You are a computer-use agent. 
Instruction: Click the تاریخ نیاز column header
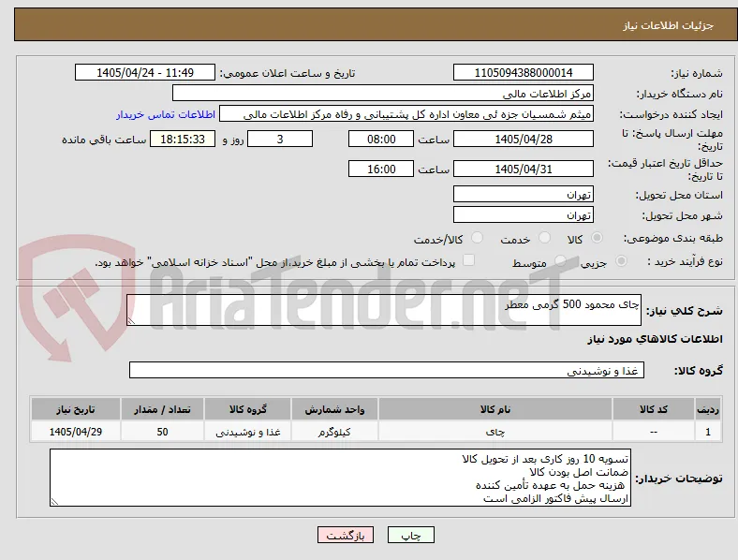[x=76, y=409]
